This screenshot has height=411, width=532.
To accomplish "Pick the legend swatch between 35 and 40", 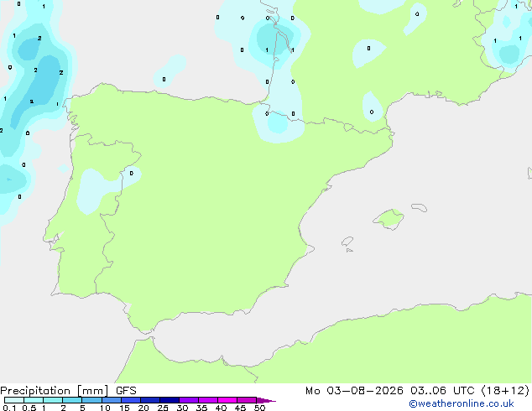I will click(208, 400).
